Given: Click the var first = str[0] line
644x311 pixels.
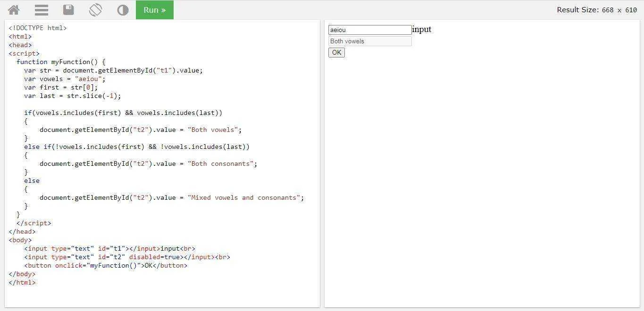Looking at the screenshot, I should [x=61, y=87].
